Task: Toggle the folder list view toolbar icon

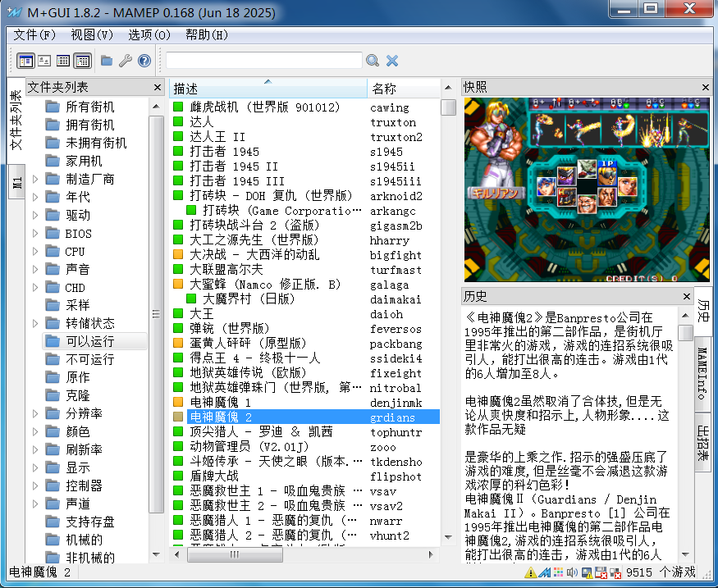Action: click(25, 61)
